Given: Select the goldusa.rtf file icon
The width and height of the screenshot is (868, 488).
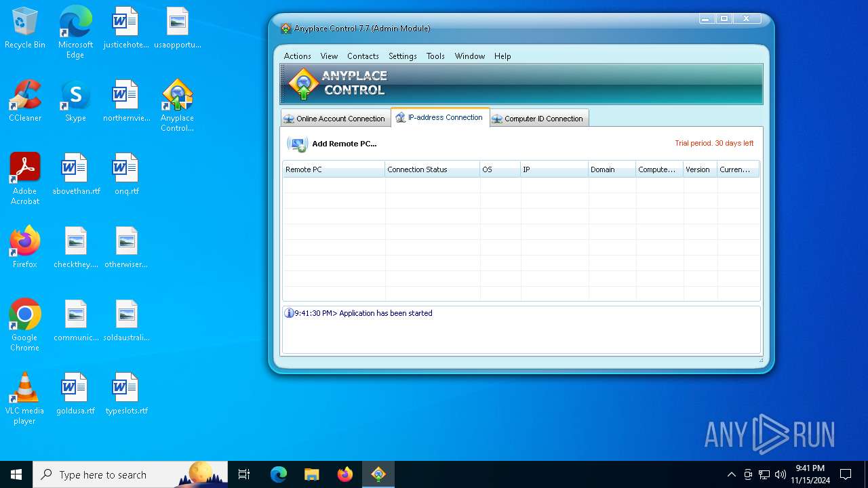Looking at the screenshot, I should point(76,394).
